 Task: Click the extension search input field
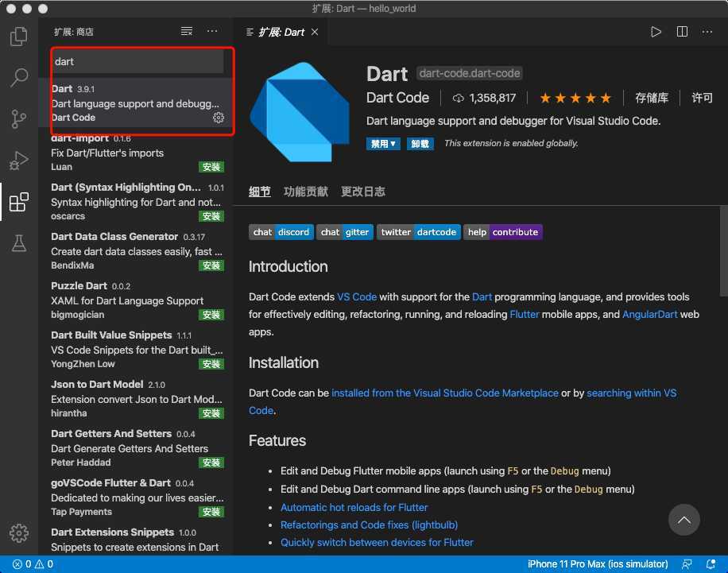coord(137,62)
